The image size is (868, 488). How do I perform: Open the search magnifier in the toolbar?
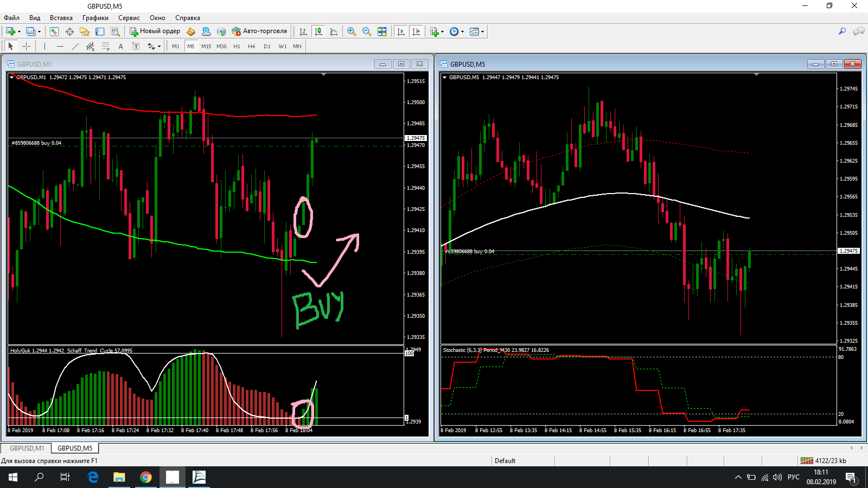click(x=842, y=31)
